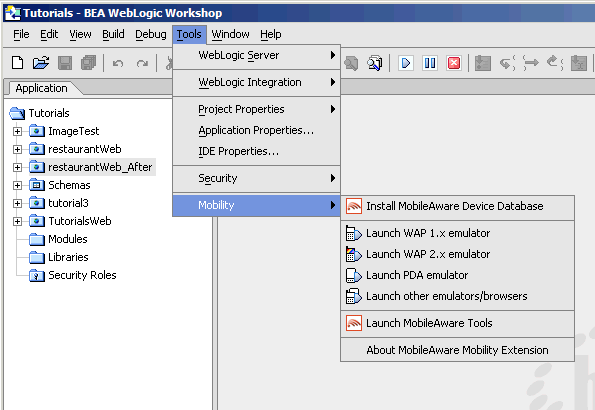The width and height of the screenshot is (595, 410).
Task: Open the Build menu
Action: [x=113, y=35]
